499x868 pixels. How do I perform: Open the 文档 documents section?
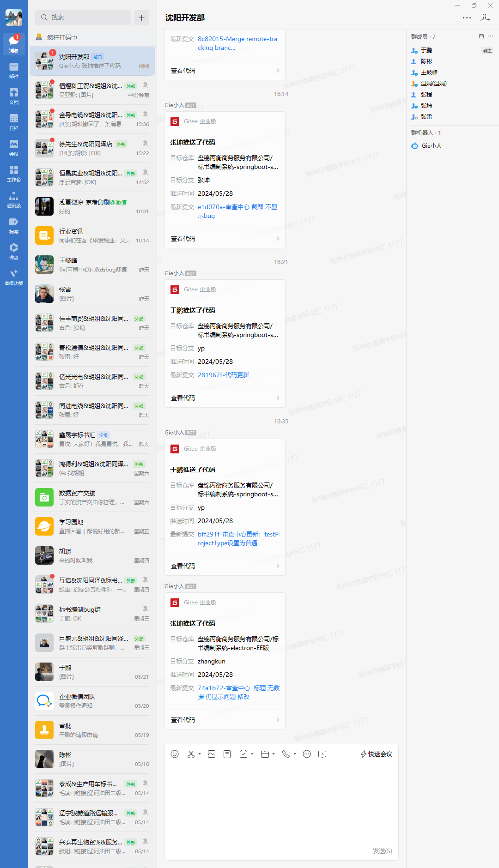[14, 96]
